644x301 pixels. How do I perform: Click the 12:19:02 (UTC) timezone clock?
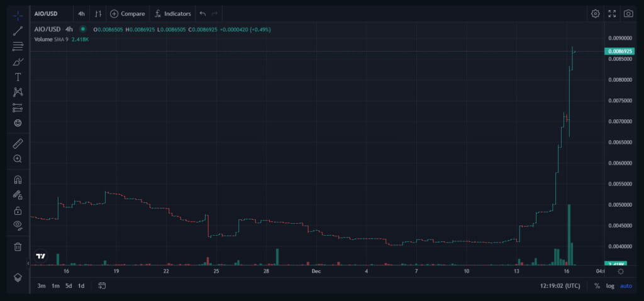coord(560,286)
